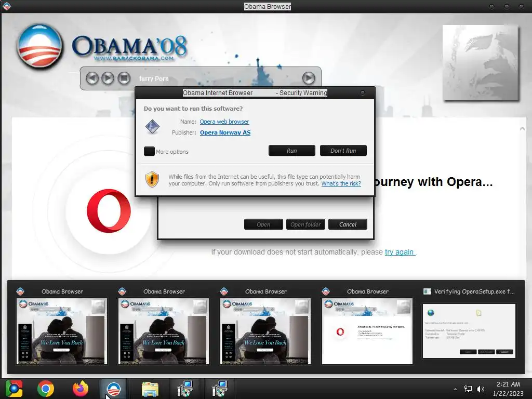
Task: Click the browser Forward arrow button
Action: [108, 78]
